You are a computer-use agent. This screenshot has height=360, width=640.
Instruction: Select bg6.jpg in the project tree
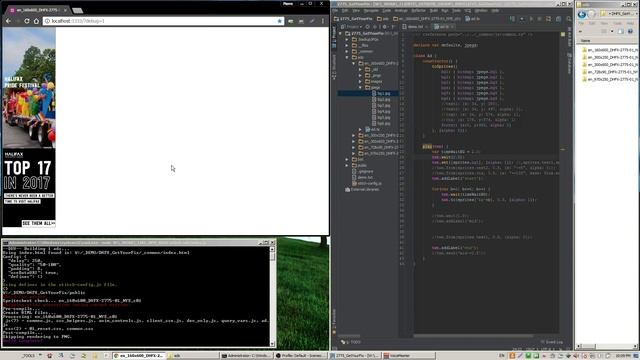click(x=381, y=123)
